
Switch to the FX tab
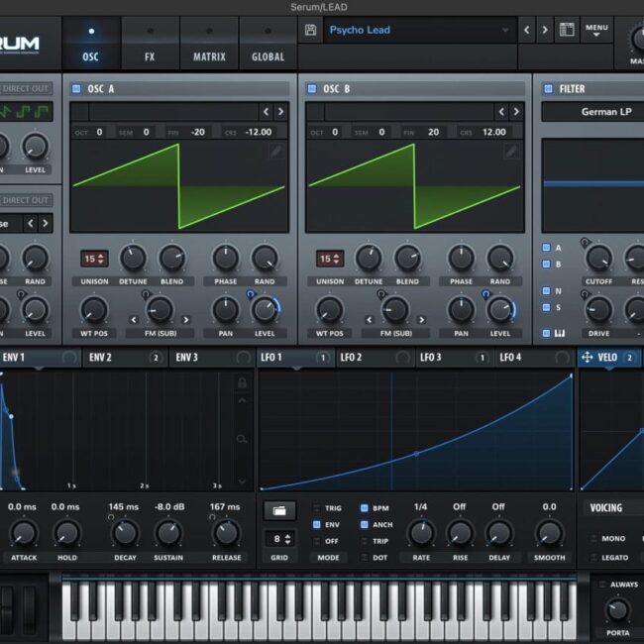pos(150,56)
